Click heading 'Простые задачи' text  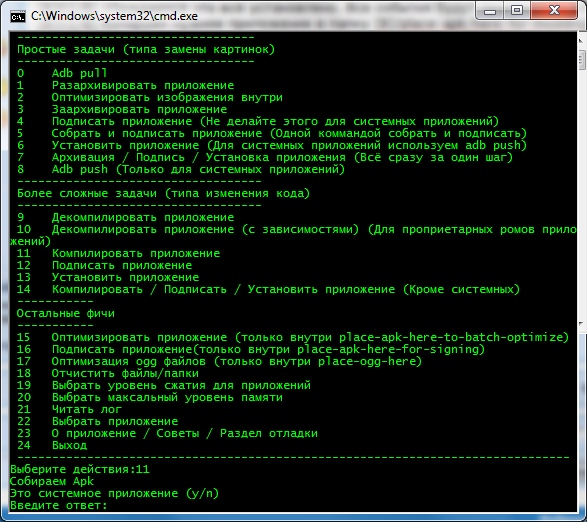(66, 49)
